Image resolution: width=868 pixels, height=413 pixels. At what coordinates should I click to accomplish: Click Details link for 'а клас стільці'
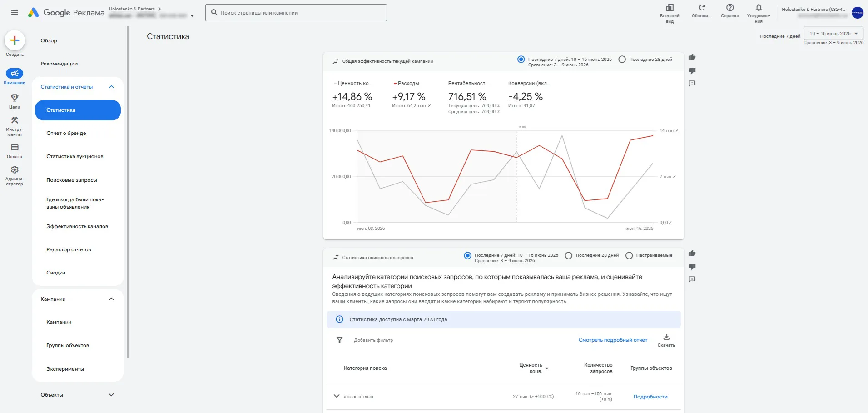point(650,397)
